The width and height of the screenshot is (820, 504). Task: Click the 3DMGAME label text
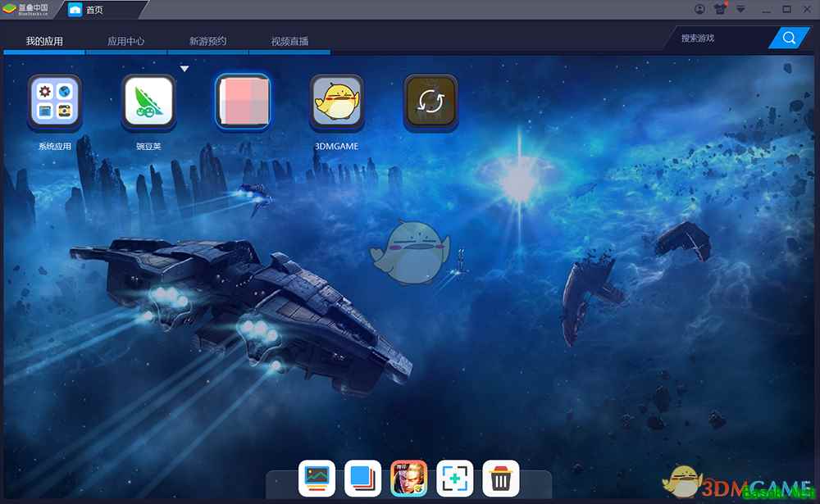336,147
